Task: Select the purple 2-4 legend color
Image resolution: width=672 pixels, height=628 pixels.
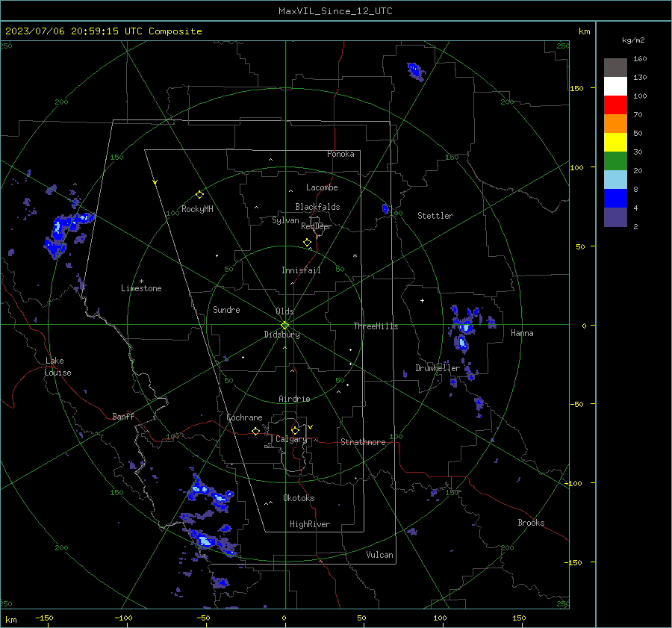Action: (615, 217)
